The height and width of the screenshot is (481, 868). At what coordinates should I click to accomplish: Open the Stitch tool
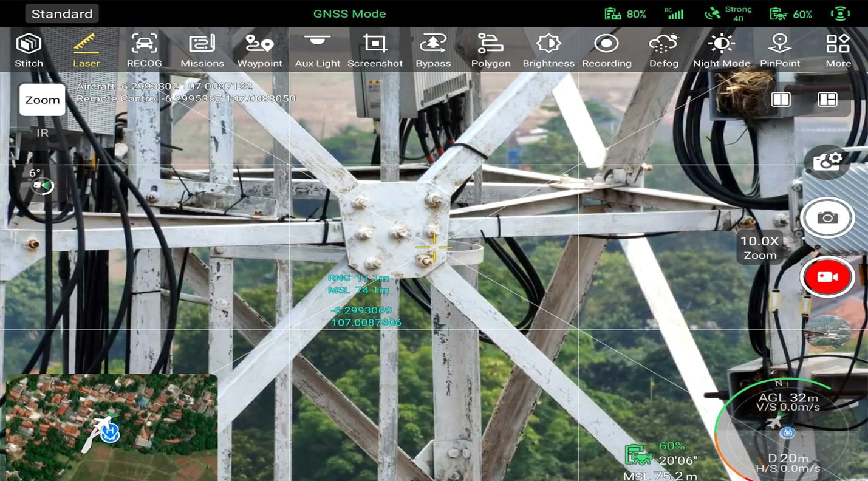29,50
